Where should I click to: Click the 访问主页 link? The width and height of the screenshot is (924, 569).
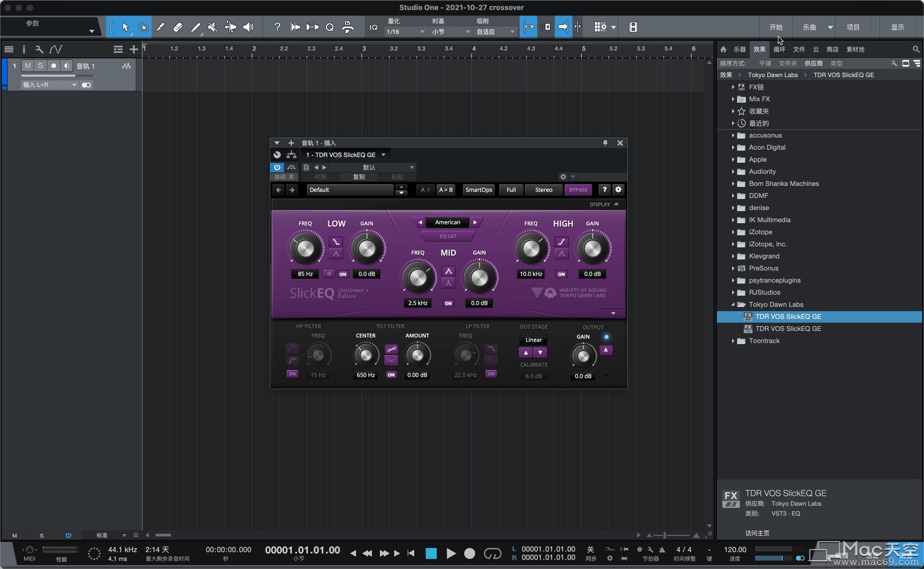(x=757, y=533)
